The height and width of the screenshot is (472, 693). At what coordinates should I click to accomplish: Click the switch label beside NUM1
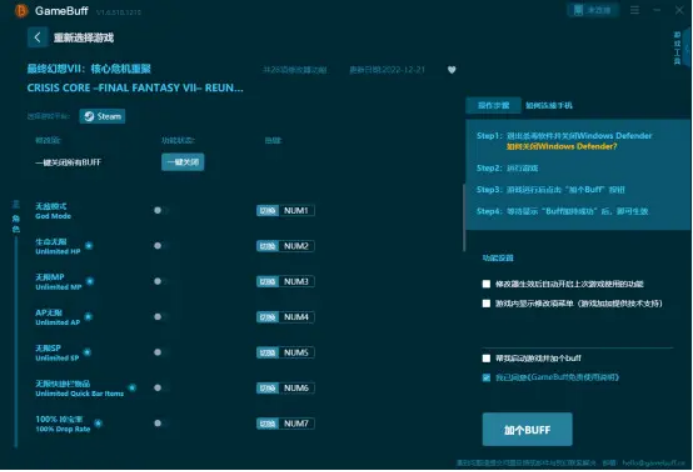coord(267,211)
